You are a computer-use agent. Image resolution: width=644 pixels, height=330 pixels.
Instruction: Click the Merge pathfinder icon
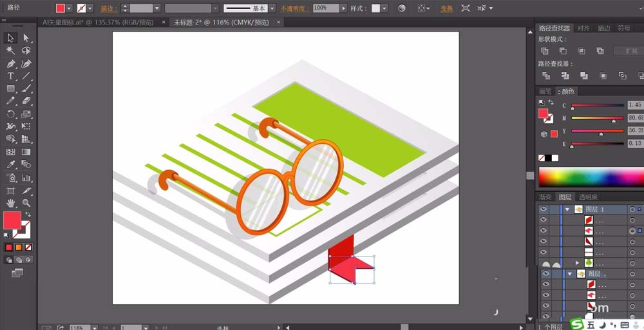coord(584,75)
